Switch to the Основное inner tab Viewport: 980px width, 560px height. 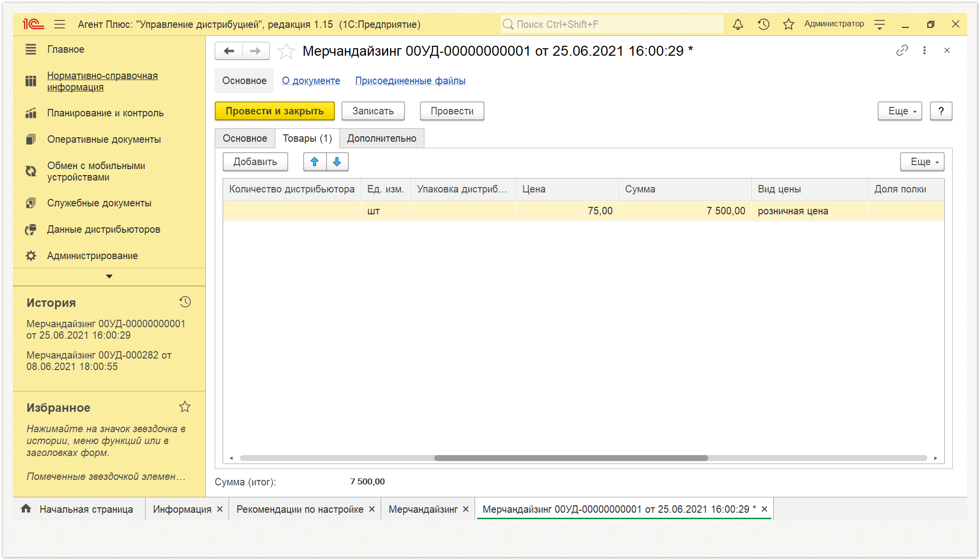pos(245,138)
